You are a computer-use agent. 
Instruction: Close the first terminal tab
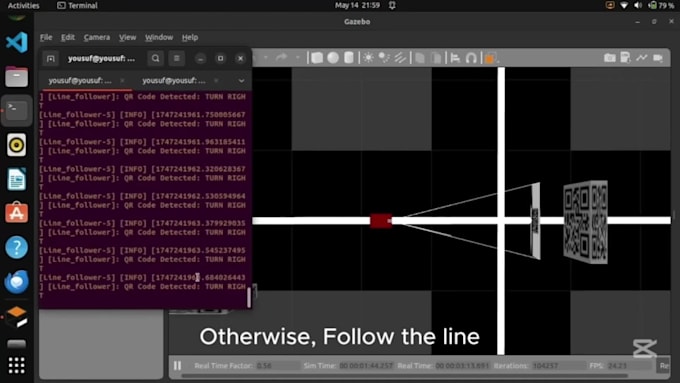(122, 81)
